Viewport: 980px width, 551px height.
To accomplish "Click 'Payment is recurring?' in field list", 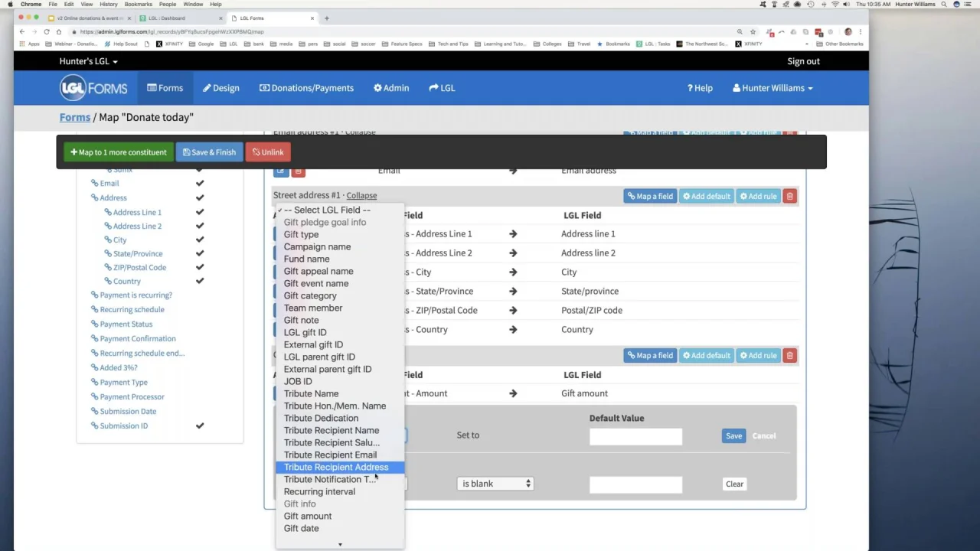I will tap(136, 295).
